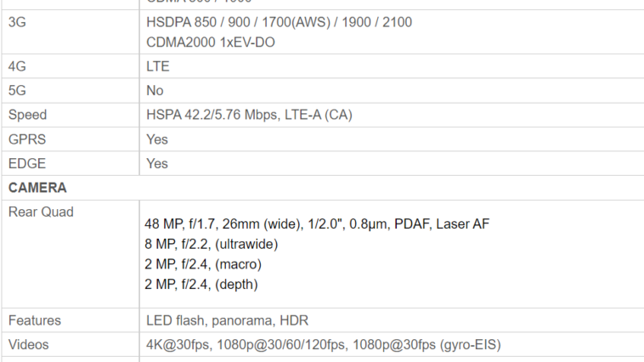Viewport: 644px width, 362px height.
Task: Click the No value beside 5G
Action: [x=155, y=90]
